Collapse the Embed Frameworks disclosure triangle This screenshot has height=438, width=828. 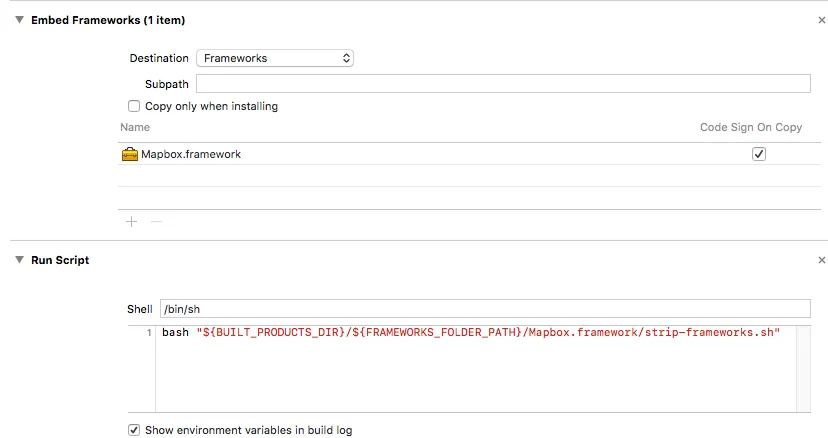pos(20,20)
